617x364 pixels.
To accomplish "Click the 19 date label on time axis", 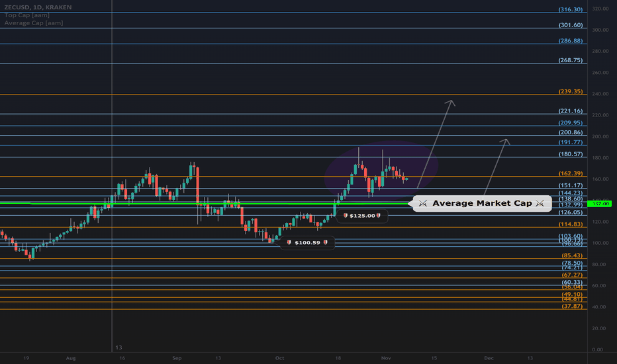I will (26, 358).
